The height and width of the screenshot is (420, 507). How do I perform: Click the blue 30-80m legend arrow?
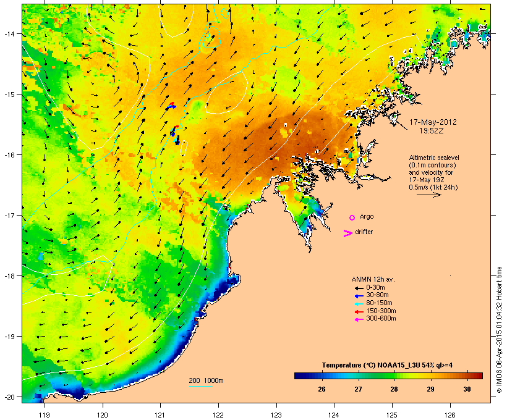coord(359,296)
